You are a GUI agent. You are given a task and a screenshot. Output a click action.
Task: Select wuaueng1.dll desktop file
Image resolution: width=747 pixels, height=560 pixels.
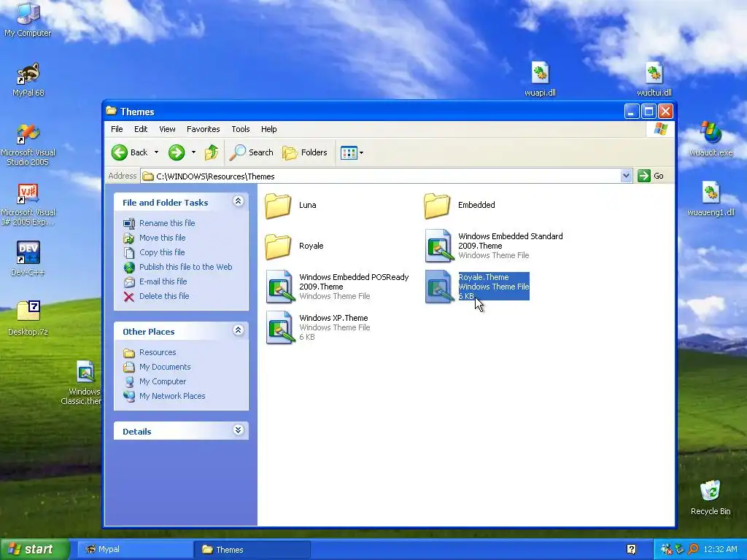[711, 199]
